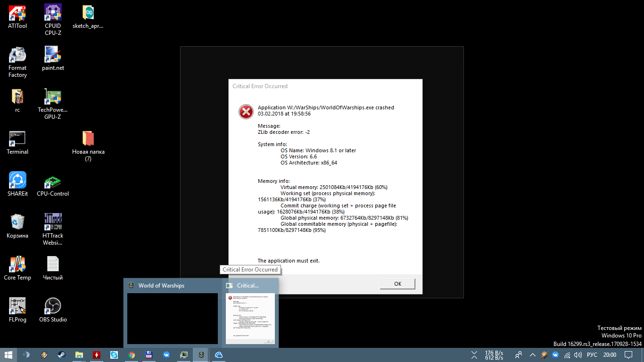
Task: Open the CPUID CPU-Z shortcut
Action: tap(53, 20)
